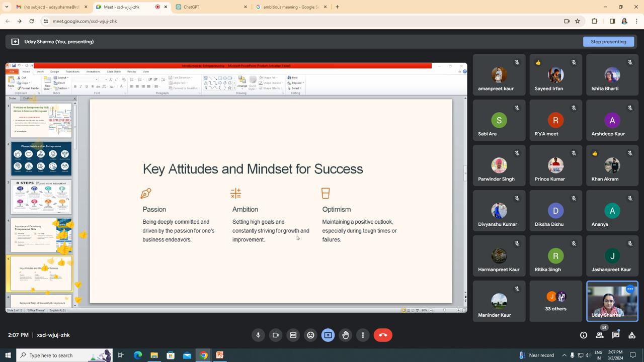Select slide 2 Characteristics of an Entrepreneur thumbnail
This screenshot has width=644, height=362.
(x=41, y=159)
